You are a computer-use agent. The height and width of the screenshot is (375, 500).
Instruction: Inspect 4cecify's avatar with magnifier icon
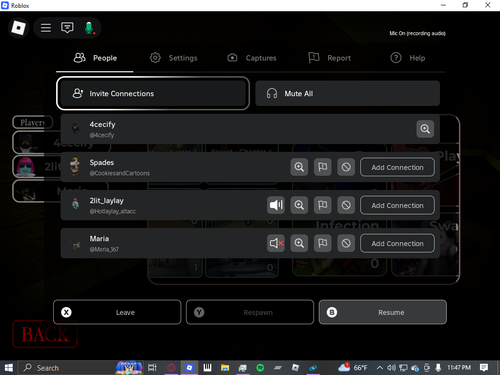(x=425, y=129)
